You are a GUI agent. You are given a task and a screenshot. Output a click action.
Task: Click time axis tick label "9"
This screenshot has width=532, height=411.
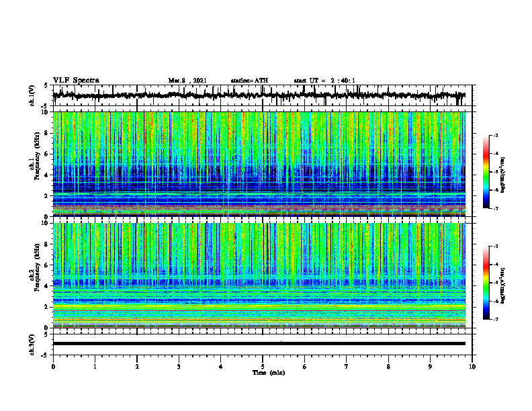click(x=430, y=367)
